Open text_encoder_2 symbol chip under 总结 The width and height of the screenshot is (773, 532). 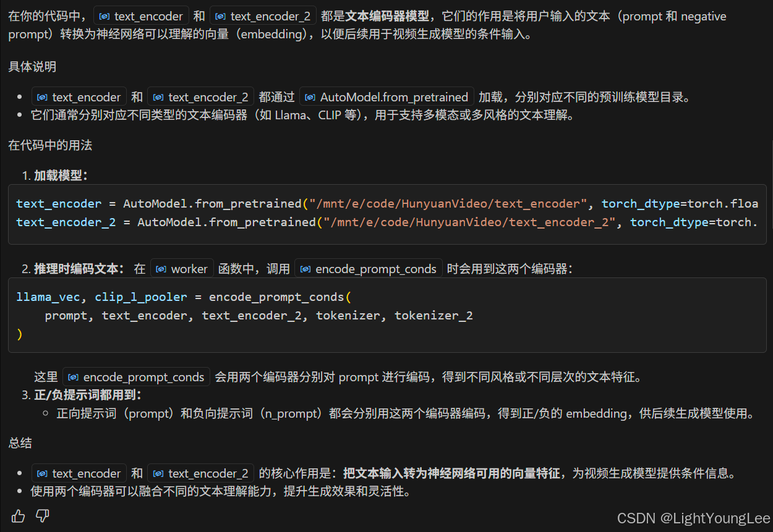pyautogui.click(x=200, y=473)
